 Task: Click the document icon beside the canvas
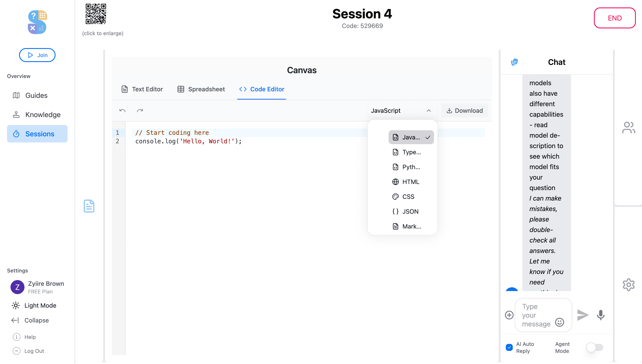pyautogui.click(x=89, y=206)
